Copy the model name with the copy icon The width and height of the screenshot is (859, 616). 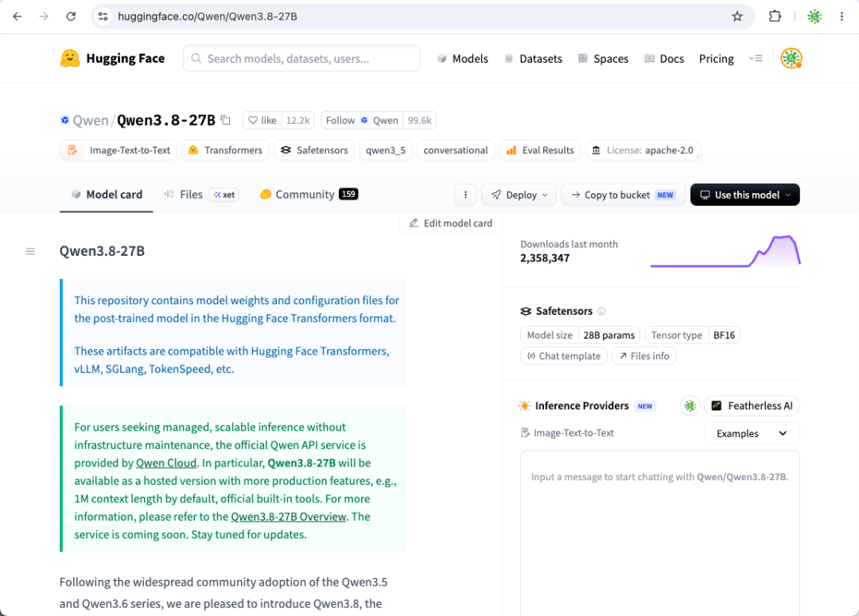(x=226, y=120)
